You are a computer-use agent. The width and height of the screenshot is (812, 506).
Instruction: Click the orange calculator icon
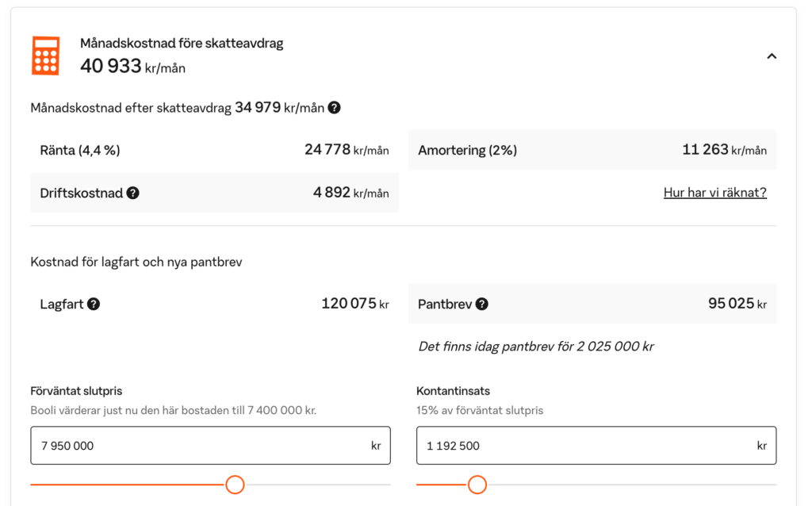pos(45,56)
